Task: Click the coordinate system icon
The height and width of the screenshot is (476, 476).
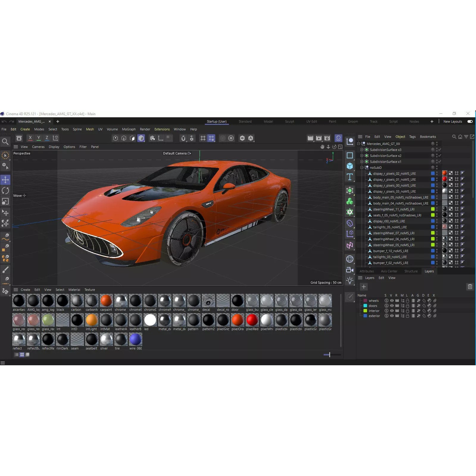Action: point(55,138)
